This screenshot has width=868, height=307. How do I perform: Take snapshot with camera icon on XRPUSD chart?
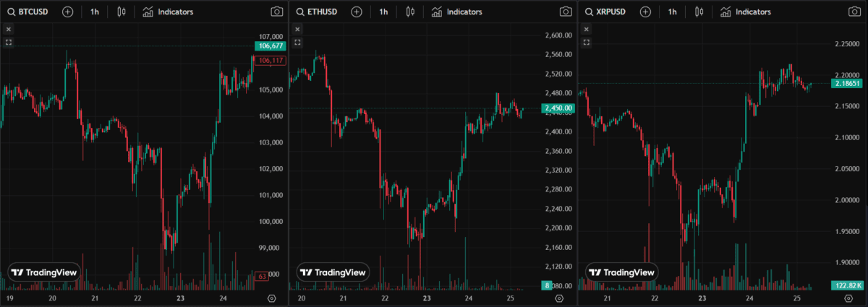[855, 12]
